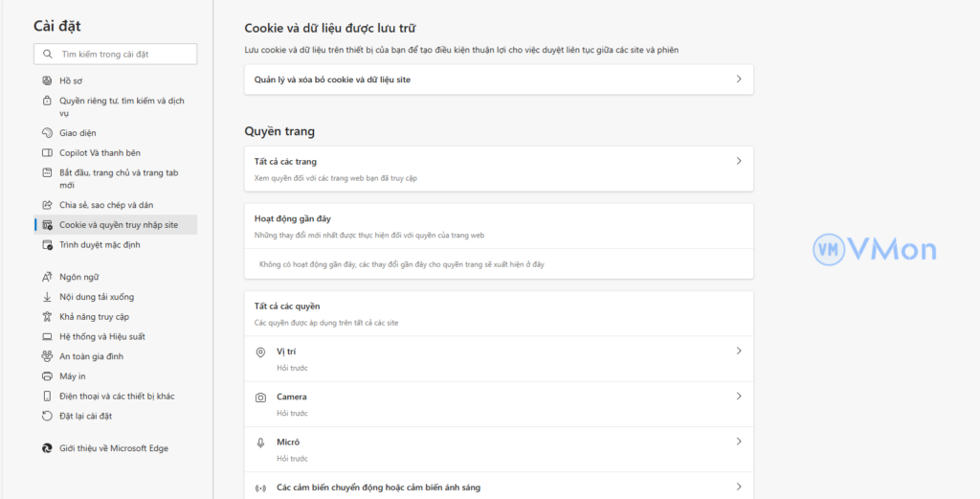Click the Đặt lại cài đặt reset icon
Image resolution: width=980 pixels, height=499 pixels.
[47, 416]
